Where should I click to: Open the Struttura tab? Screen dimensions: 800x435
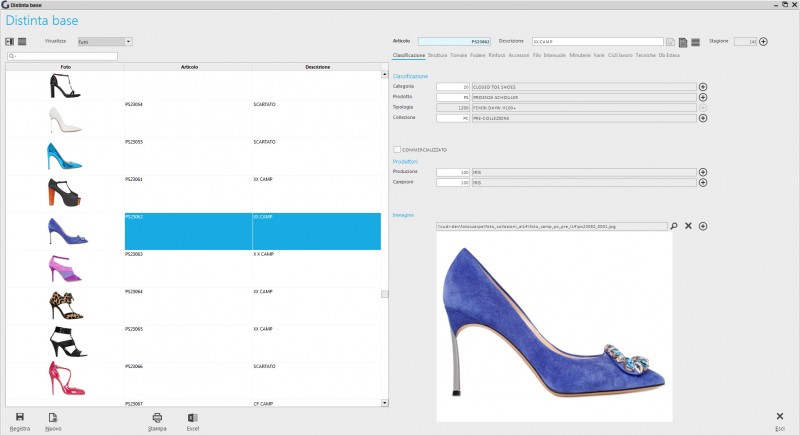click(x=437, y=55)
